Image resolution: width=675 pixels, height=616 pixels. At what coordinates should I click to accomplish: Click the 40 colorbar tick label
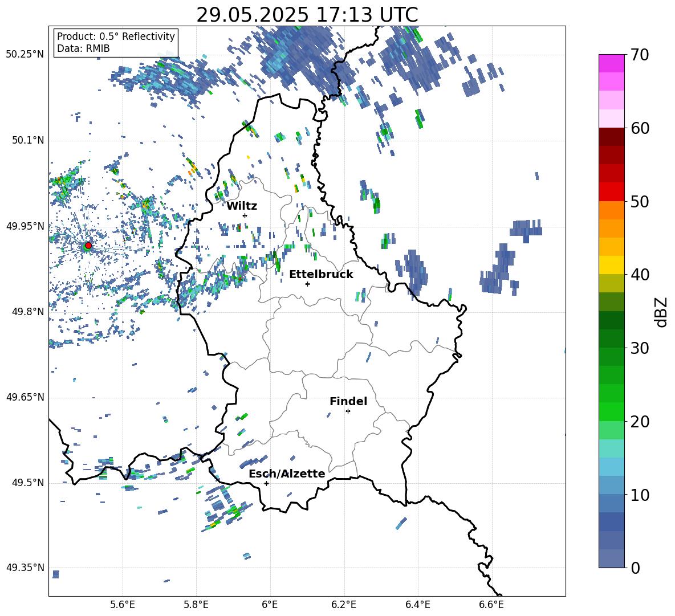[640, 275]
